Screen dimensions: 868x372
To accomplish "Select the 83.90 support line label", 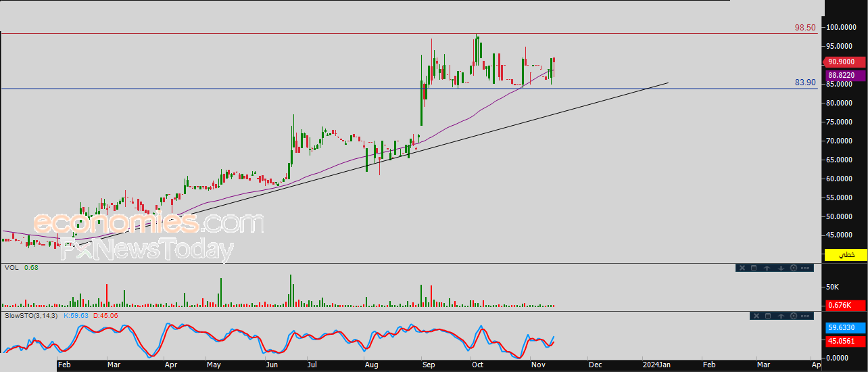I will [804, 83].
